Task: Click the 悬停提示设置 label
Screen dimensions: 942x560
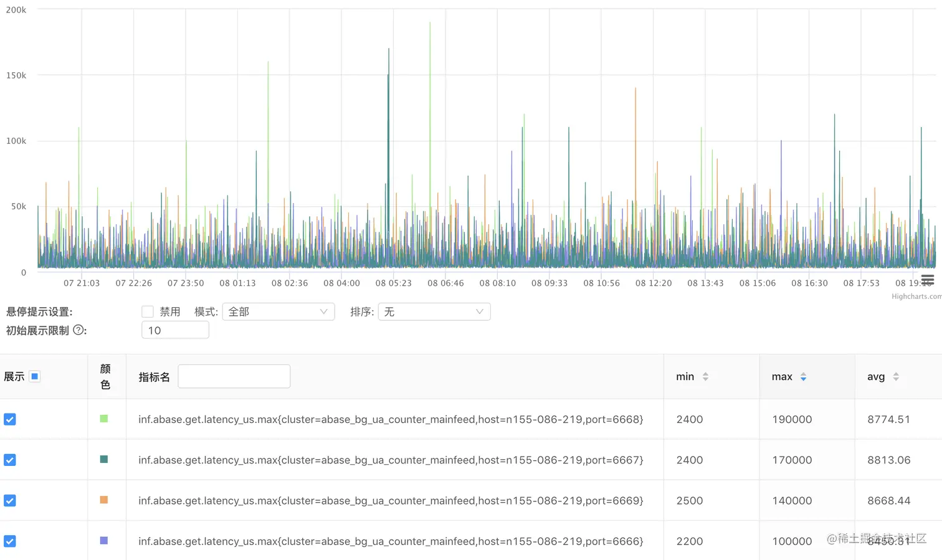Action: (39, 311)
